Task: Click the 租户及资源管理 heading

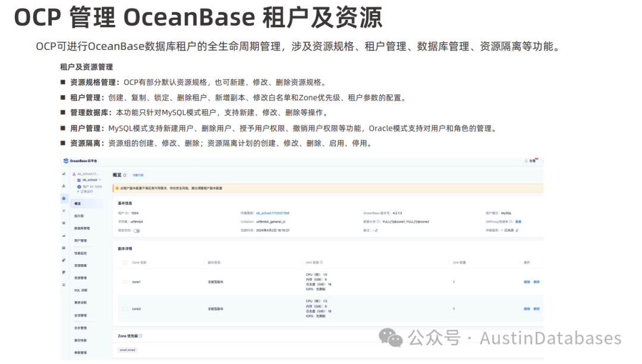Action: (86, 67)
